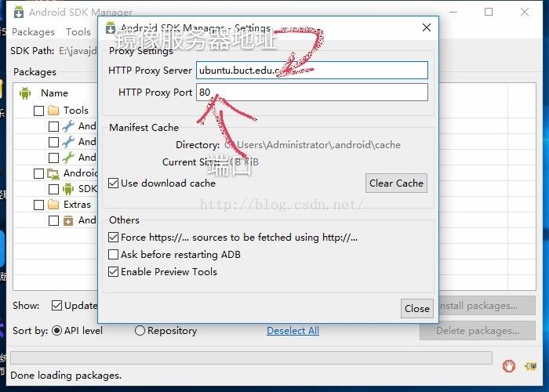Disable Use download cache
This screenshot has height=392, width=549.
[x=113, y=183]
